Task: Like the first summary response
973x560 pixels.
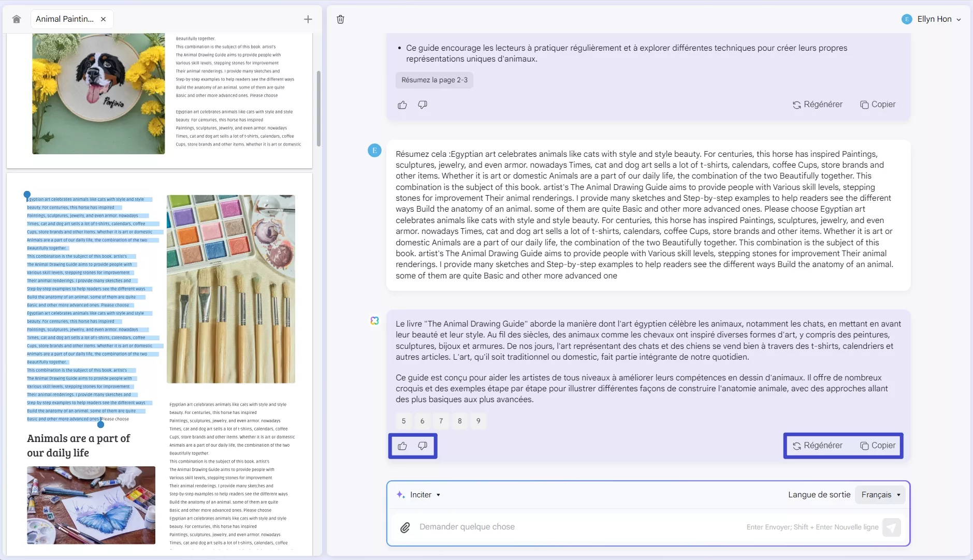Action: pyautogui.click(x=402, y=105)
